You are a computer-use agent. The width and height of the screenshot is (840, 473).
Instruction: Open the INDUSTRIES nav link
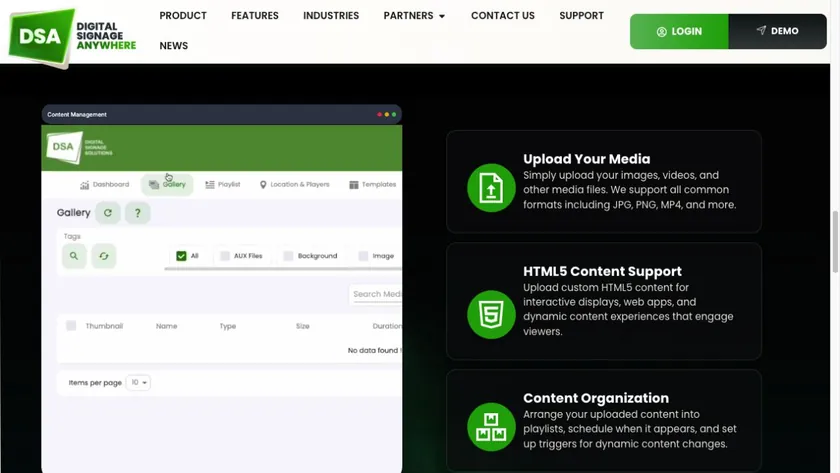(x=331, y=16)
